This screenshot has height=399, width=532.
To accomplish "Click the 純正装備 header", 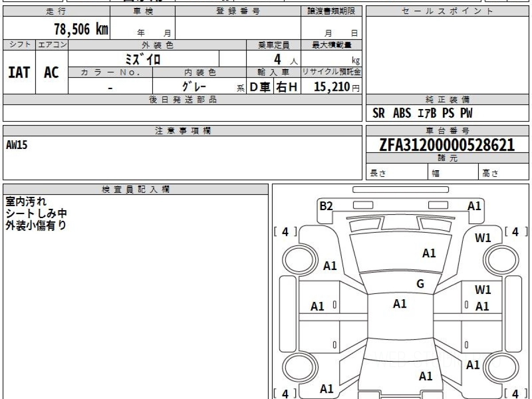I will click(447, 99).
